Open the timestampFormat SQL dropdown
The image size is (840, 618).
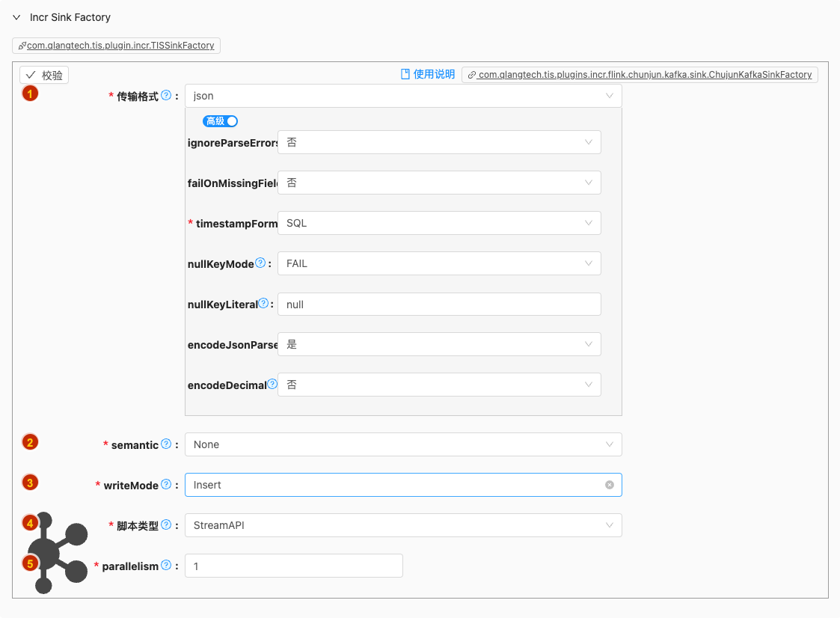pyautogui.click(x=438, y=223)
